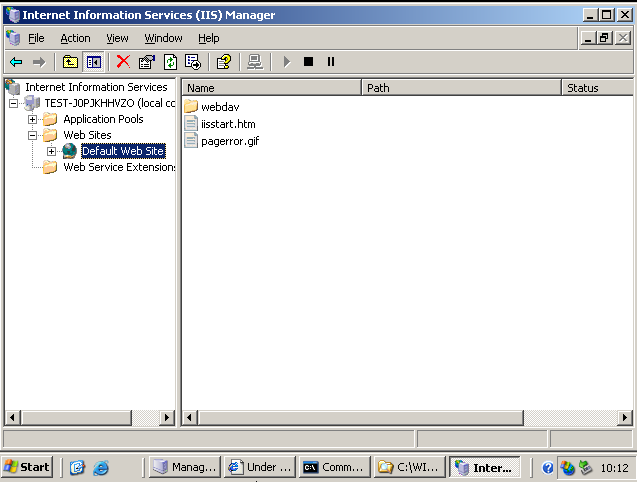Click the red X delete icon
Viewport: 637px width, 482px height.
[x=123, y=62]
